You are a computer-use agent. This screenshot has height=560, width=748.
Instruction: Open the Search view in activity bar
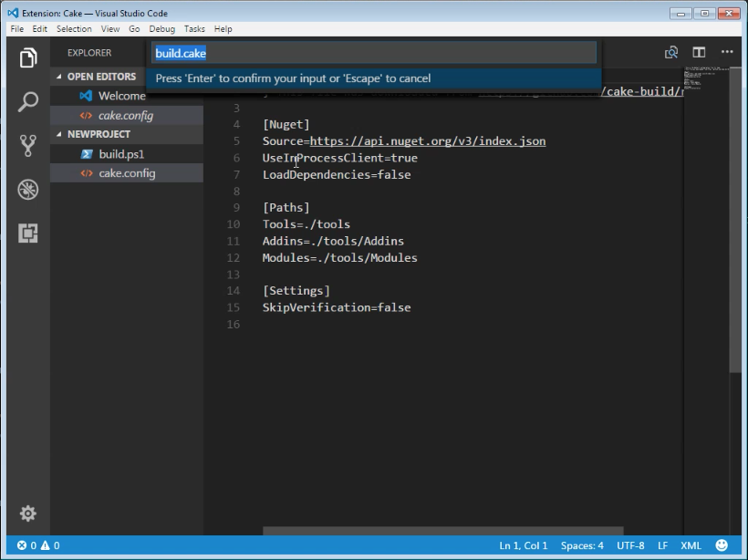[28, 101]
